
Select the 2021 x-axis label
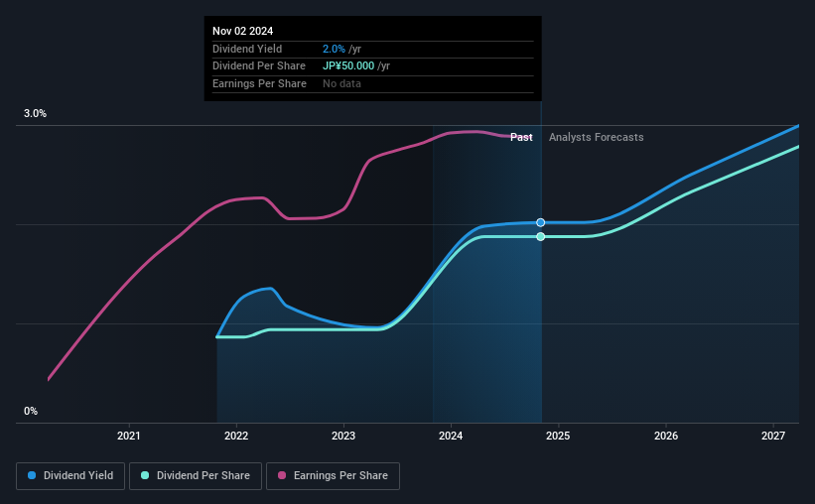coord(128,436)
